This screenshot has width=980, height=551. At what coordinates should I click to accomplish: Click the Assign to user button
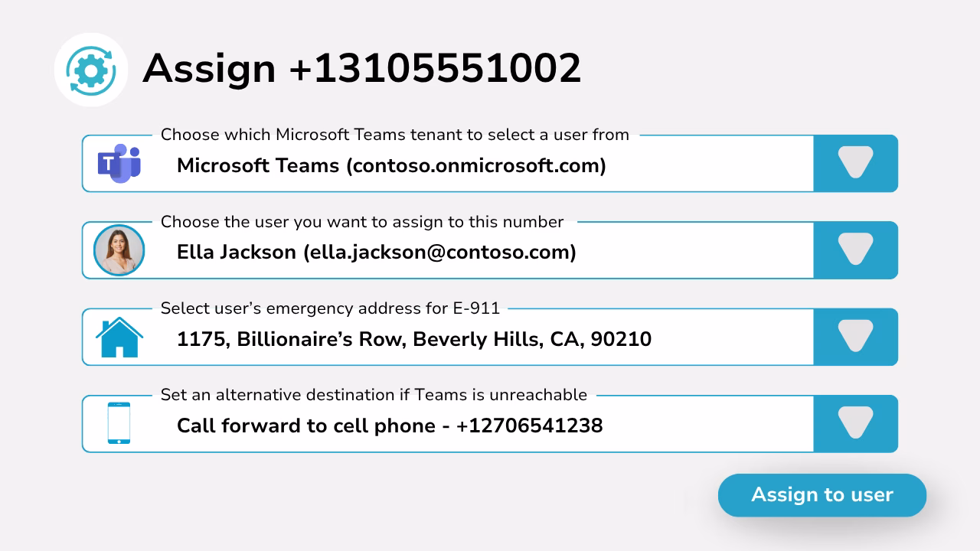coord(822,495)
